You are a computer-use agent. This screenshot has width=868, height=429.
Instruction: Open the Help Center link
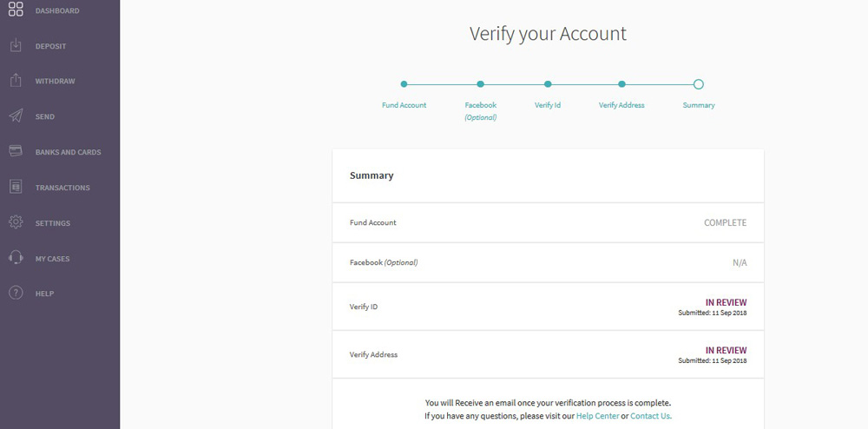click(x=597, y=416)
